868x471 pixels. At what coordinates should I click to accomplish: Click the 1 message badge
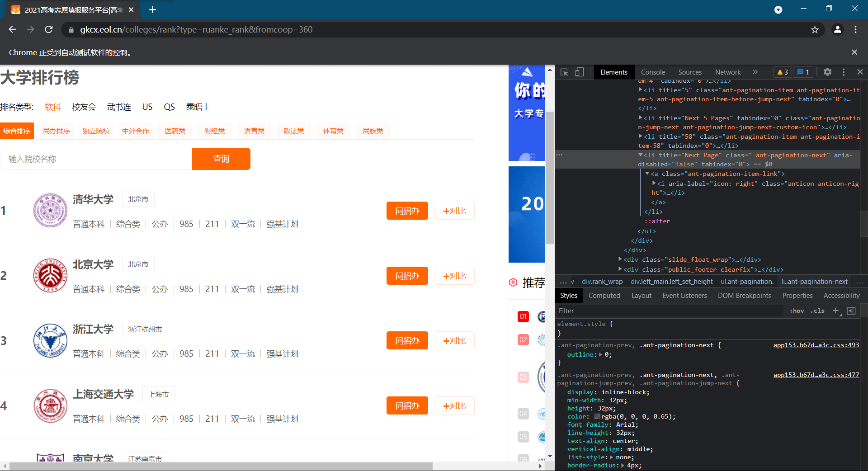(x=803, y=72)
